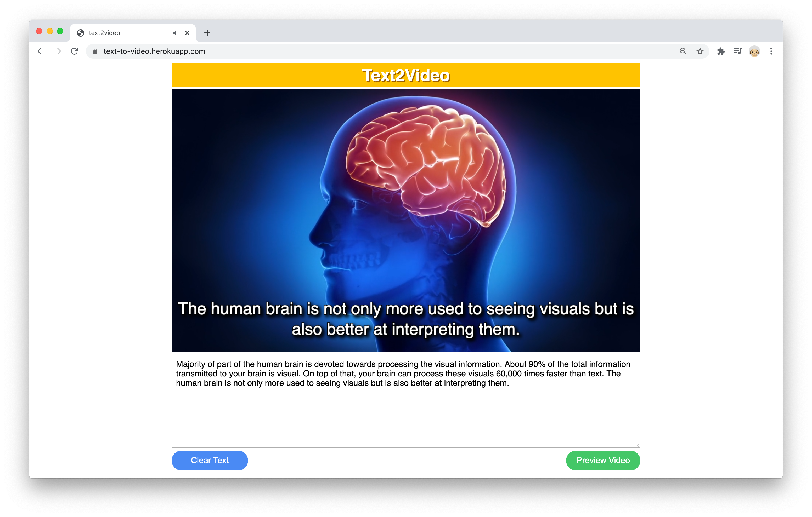Click the lock icon in address bar
Viewport: 812px width, 517px height.
[95, 51]
